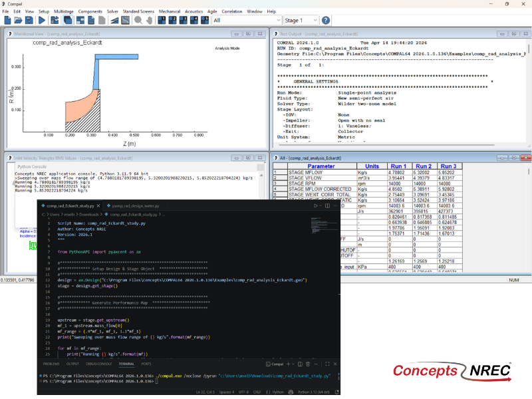This screenshot has width=532, height=399.
Task: Select Python language mode in status bar
Action: [x=278, y=392]
